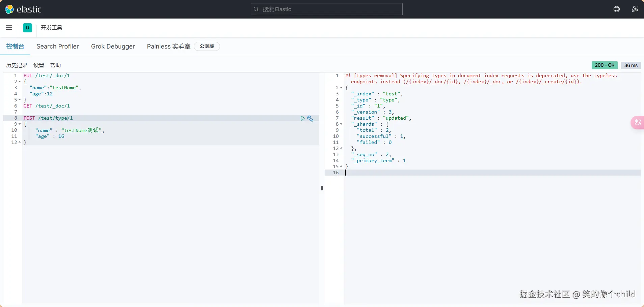Screen dimensions: 644x307
Task: Switch to the Search Profiler tab
Action: tap(58, 47)
